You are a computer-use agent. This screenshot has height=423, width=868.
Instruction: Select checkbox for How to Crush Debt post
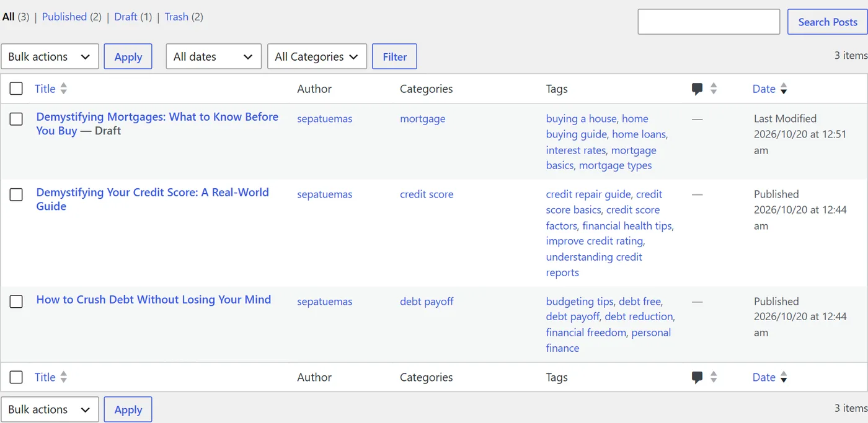(x=16, y=302)
